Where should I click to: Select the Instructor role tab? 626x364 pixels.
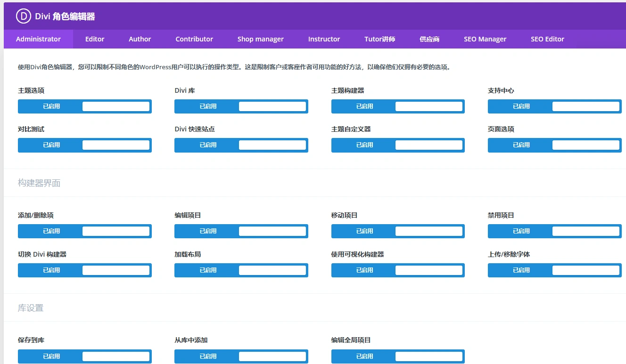coord(324,39)
